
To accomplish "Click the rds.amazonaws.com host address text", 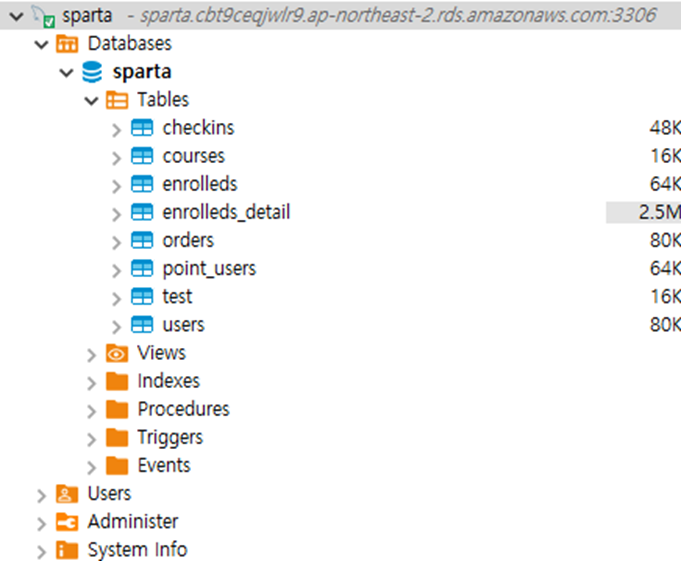I will [x=398, y=16].
